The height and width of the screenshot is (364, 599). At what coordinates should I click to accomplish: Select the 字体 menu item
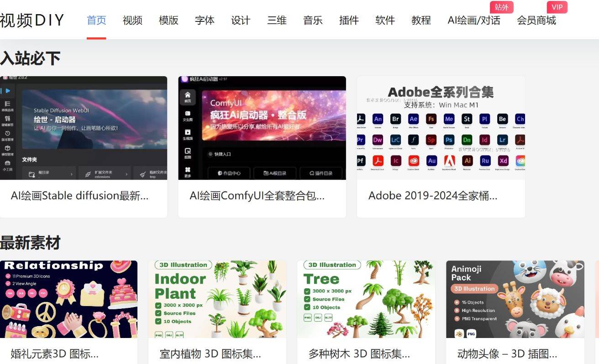tap(205, 20)
